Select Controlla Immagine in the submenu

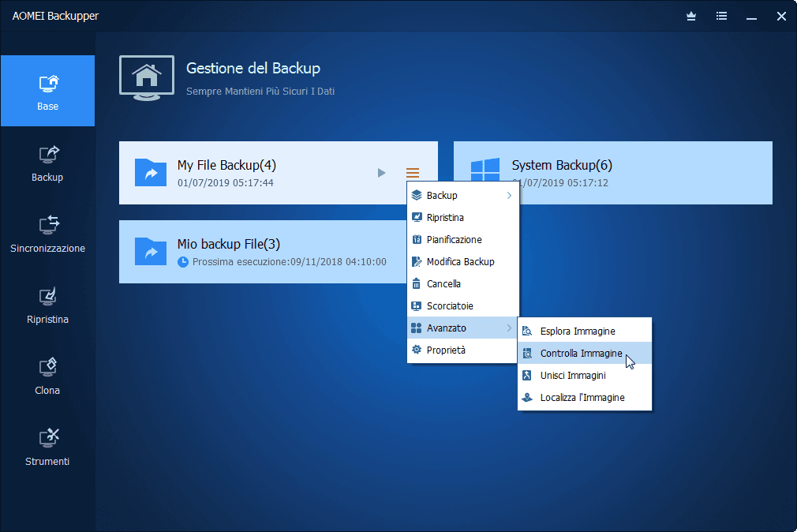tap(585, 354)
